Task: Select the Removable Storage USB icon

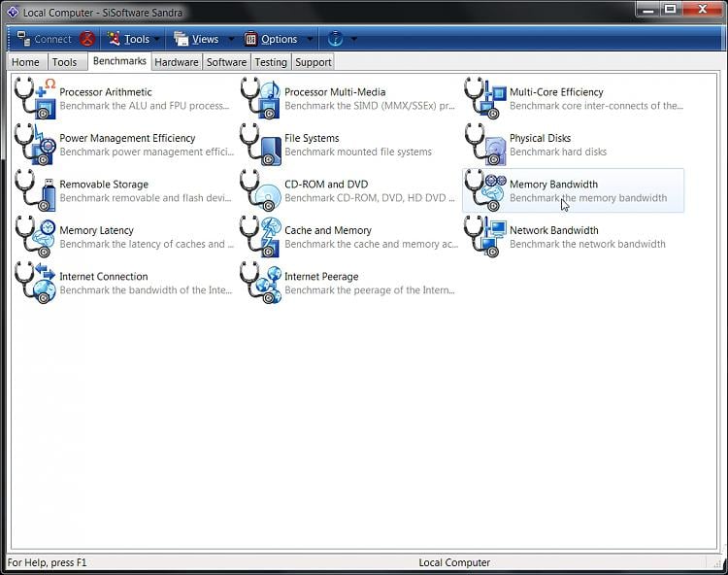Action: [x=35, y=190]
